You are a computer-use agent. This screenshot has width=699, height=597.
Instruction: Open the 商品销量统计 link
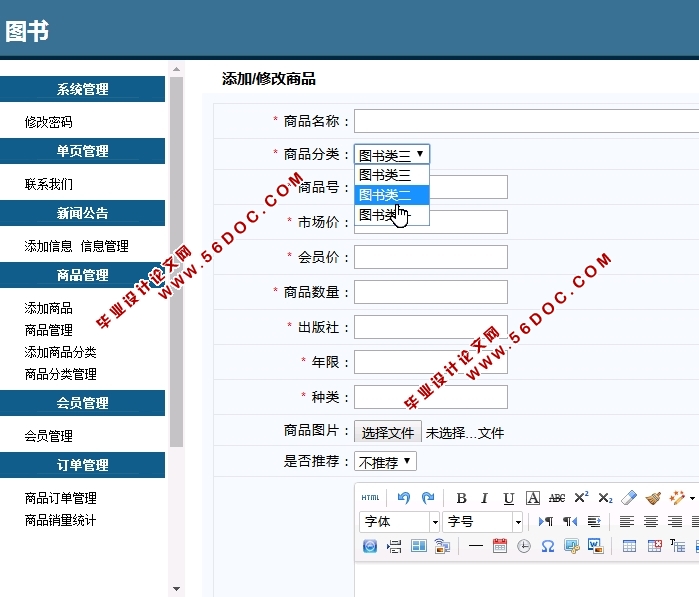[x=61, y=520]
